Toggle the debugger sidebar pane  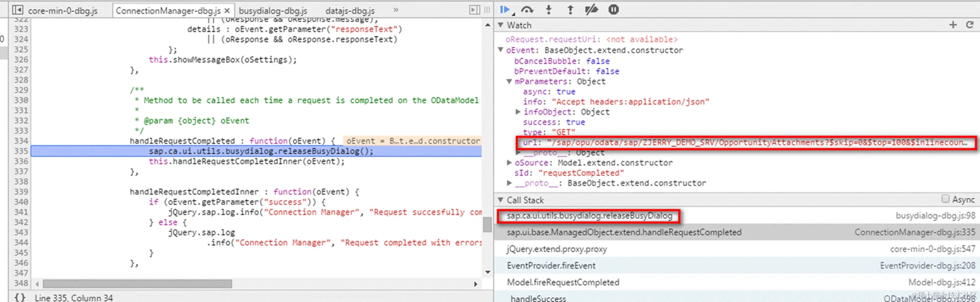[x=475, y=10]
